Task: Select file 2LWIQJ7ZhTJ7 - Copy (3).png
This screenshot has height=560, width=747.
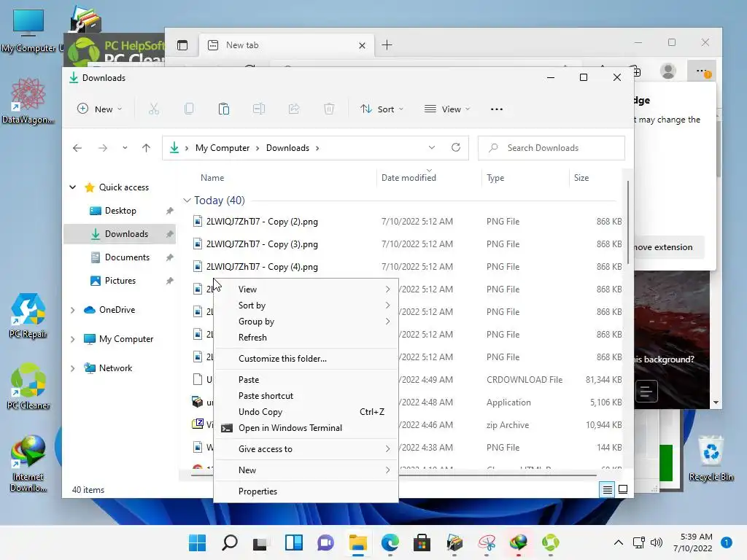Action: coord(262,244)
